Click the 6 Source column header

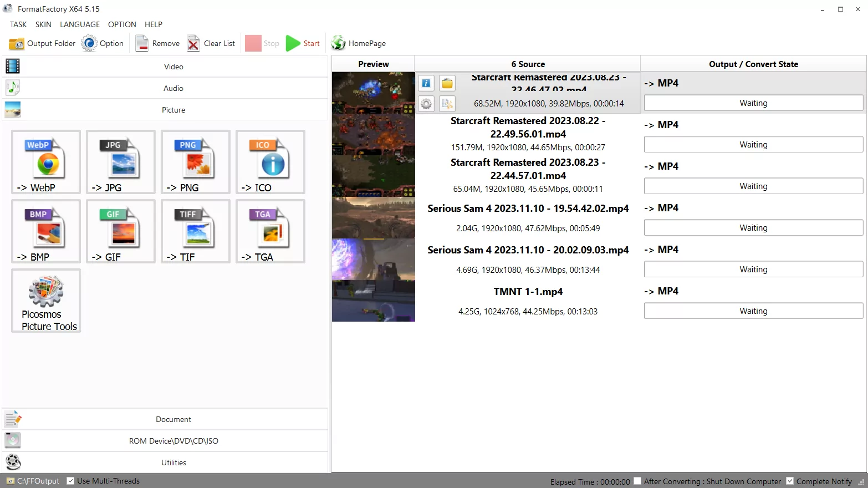point(528,64)
